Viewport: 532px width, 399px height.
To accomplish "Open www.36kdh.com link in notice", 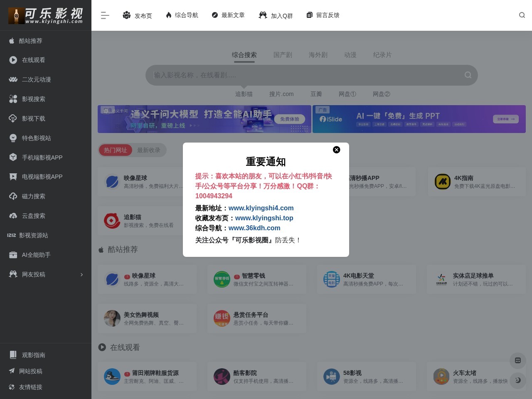I will tap(254, 228).
